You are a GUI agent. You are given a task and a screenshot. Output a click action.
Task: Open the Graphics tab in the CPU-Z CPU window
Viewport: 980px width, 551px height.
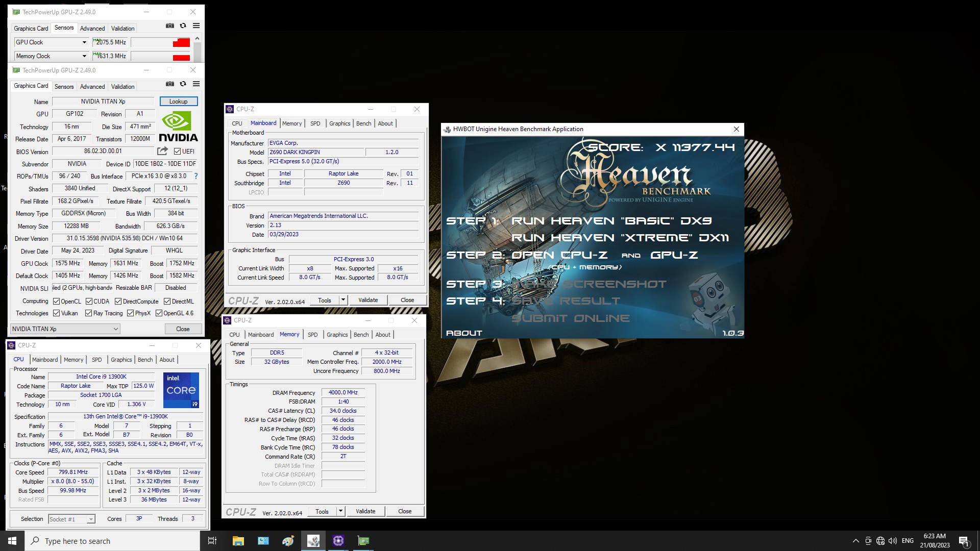pyautogui.click(x=121, y=360)
